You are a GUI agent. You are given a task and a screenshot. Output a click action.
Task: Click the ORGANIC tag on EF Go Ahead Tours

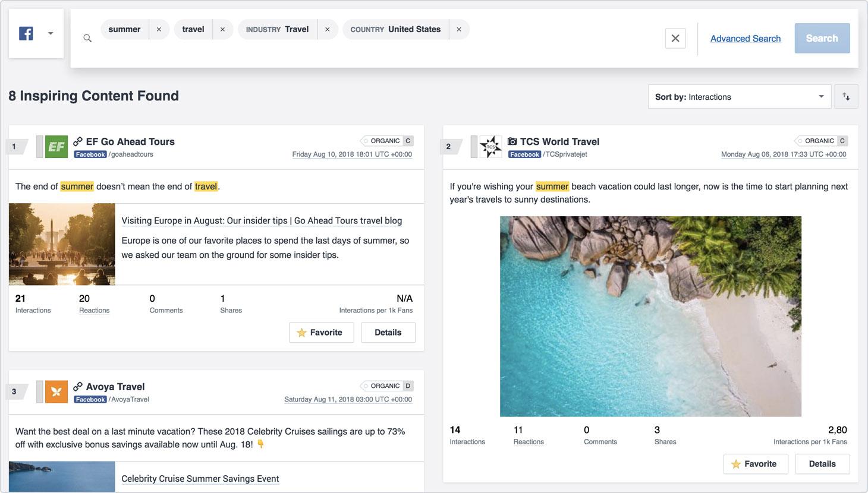(386, 141)
